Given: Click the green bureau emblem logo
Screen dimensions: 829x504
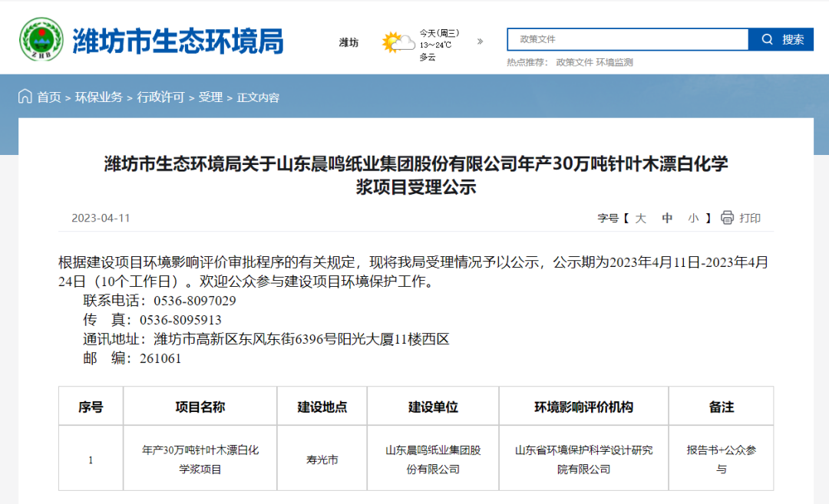Looking at the screenshot, I should (41, 40).
